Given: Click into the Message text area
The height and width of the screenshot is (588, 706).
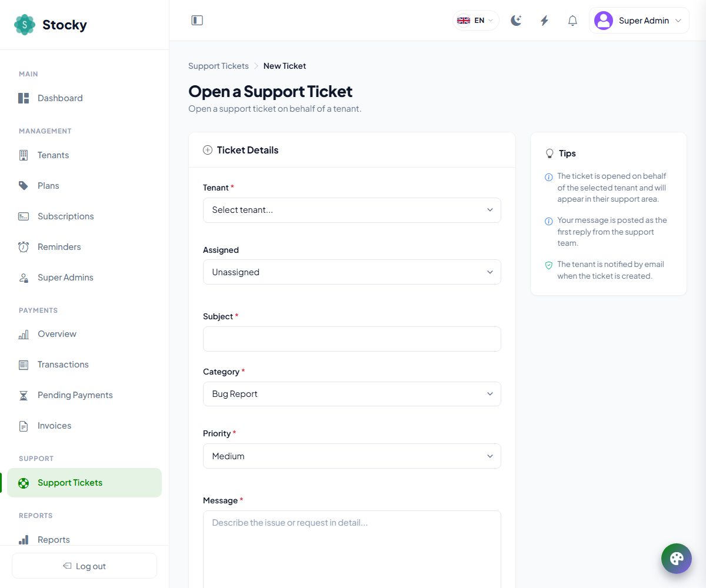Looking at the screenshot, I should [x=352, y=549].
